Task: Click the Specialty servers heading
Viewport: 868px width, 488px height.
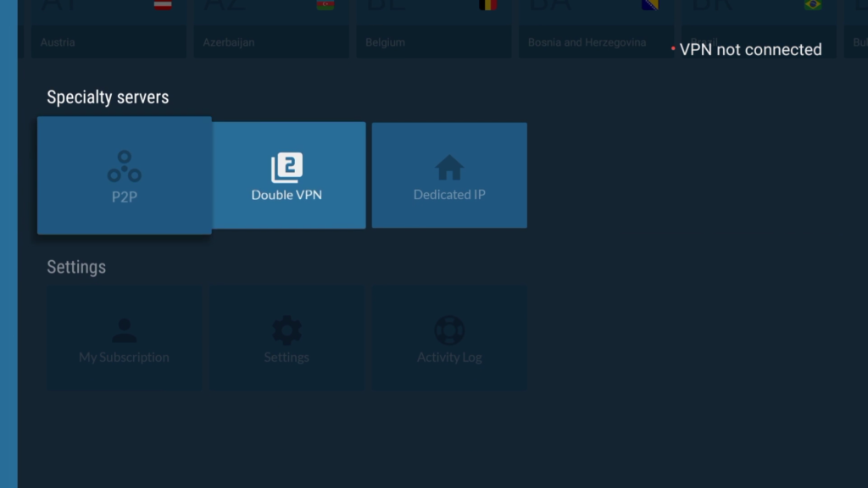Action: pyautogui.click(x=108, y=97)
